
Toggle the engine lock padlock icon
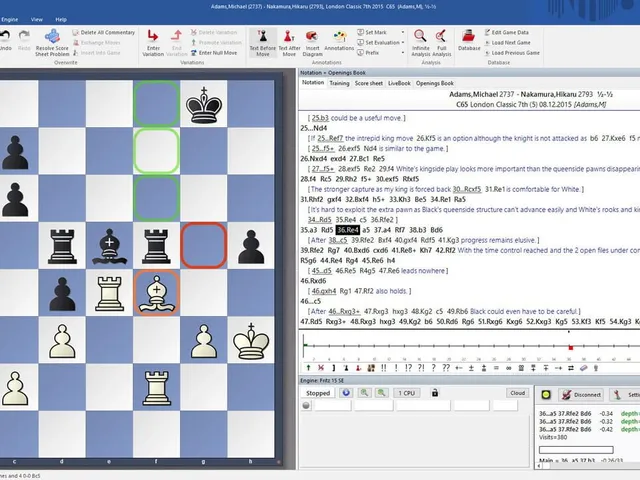435,393
